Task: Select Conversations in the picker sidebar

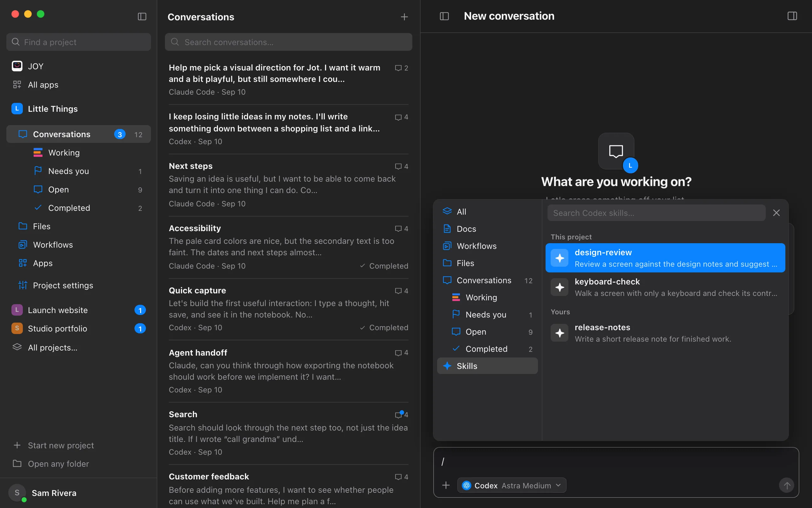Action: pos(487,280)
